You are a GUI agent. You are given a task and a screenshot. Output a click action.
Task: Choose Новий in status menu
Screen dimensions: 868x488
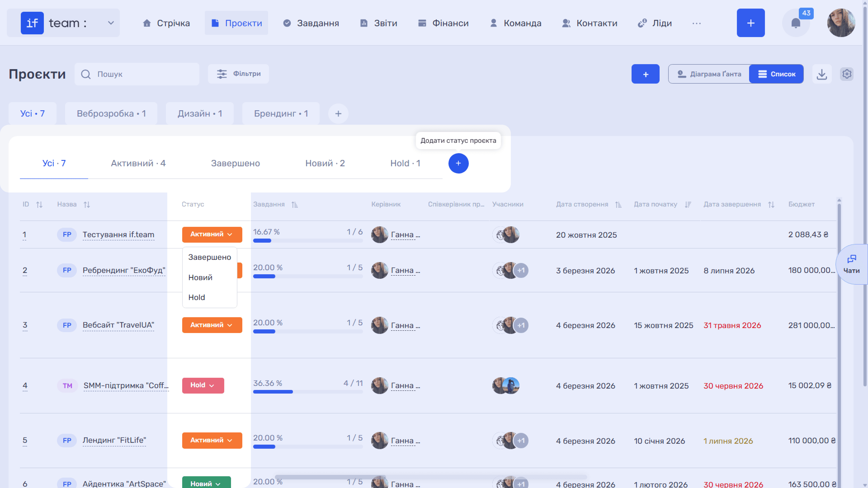[x=210, y=277]
